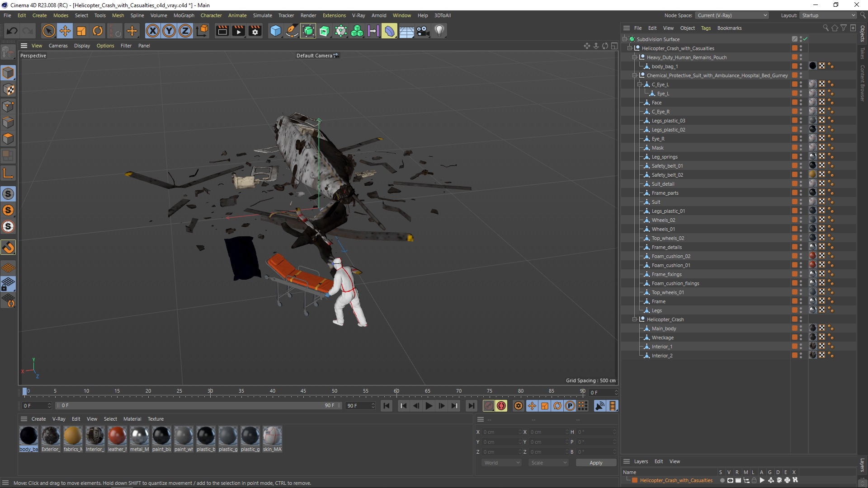Collapse Chemical_Protective_Suit group node
868x488 pixels.
pos(635,75)
